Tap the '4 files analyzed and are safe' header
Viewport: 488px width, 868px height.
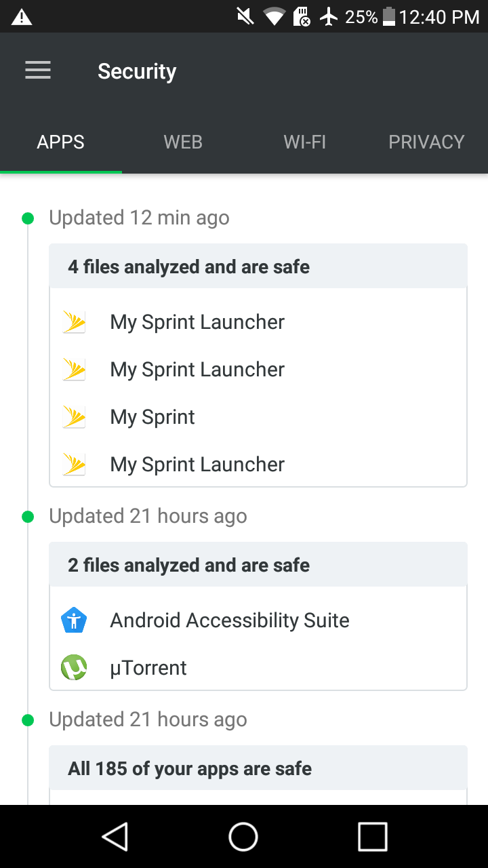(258, 267)
